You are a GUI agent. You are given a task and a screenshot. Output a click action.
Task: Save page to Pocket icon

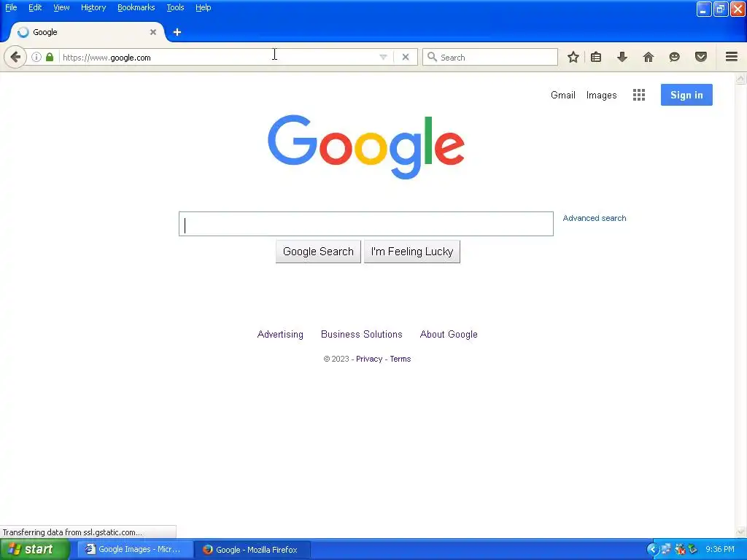(x=701, y=57)
